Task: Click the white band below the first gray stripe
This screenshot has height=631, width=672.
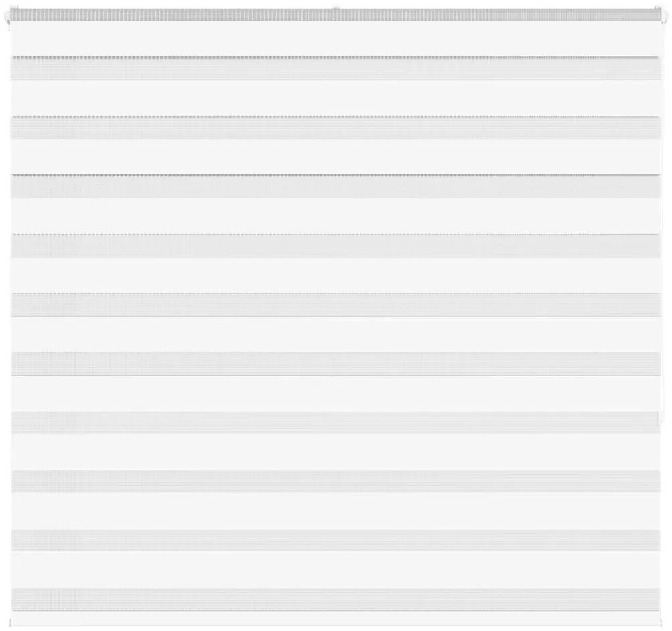Action: (x=335, y=98)
